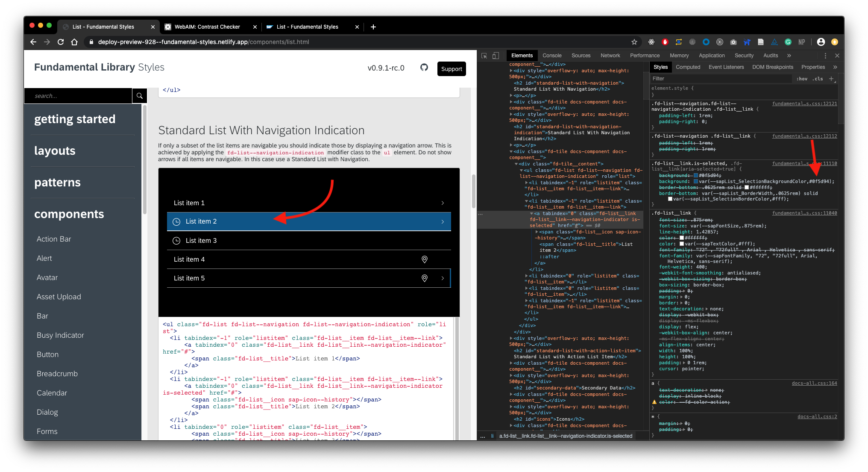Toggle the device emulation toolbar in DevTools
This screenshot has width=868, height=472.
click(x=496, y=56)
